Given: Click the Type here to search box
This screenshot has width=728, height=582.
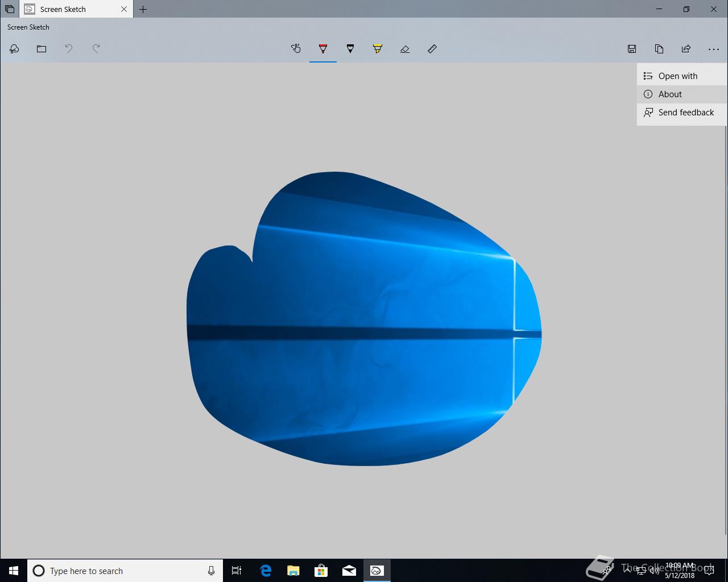Looking at the screenshot, I should click(x=125, y=571).
